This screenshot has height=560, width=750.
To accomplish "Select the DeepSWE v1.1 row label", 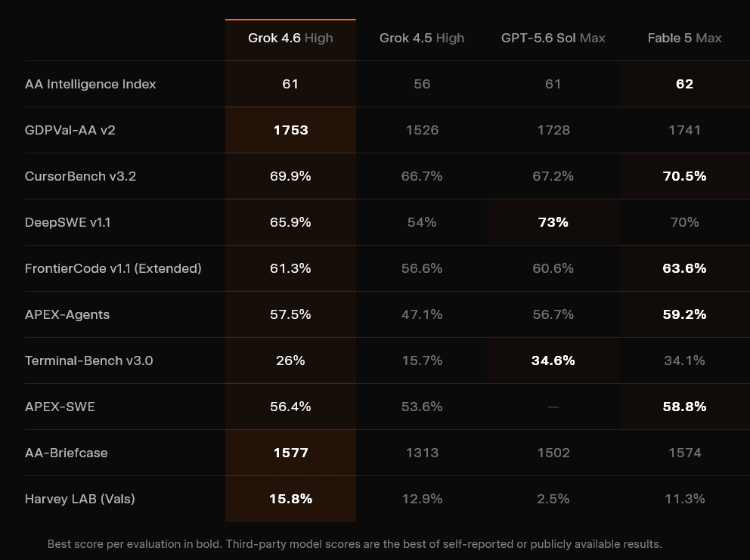I will 67,222.
